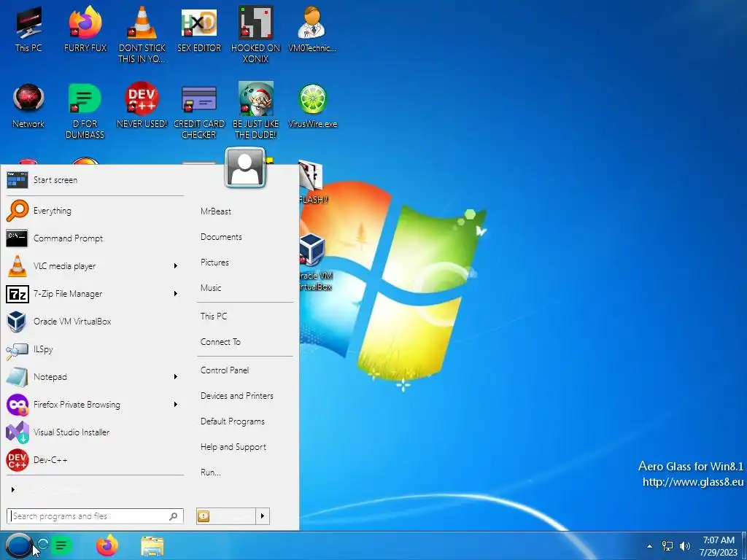
Task: Launch ILSpy from Start menu
Action: (95, 349)
